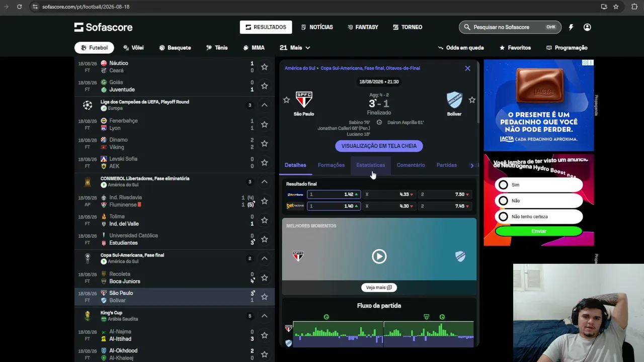Open Odds em queda link
644x362 pixels.
(x=461, y=48)
